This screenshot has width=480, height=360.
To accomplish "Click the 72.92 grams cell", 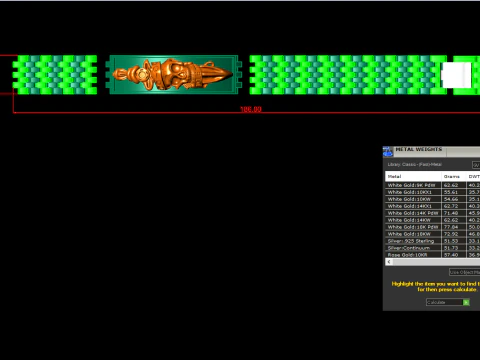I will 454,234.
